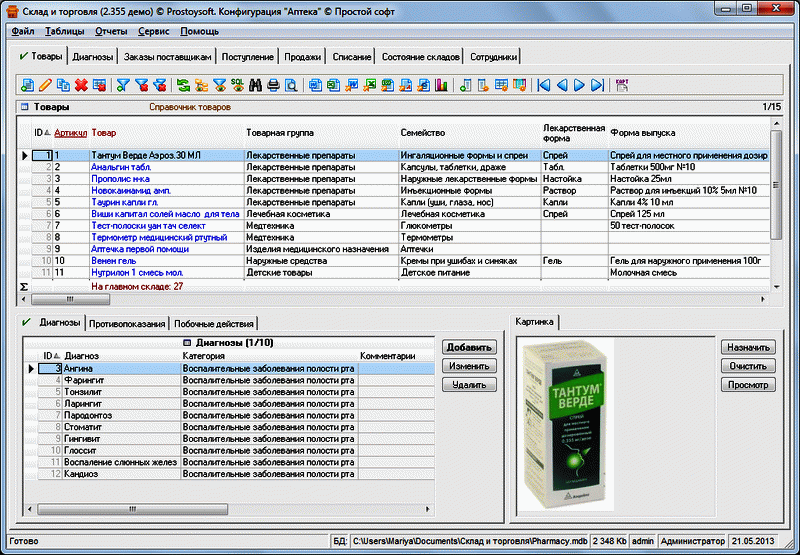Screen dimensions: 800x555
Task: Select the Анальгин табл. product row
Action: pyautogui.click(x=122, y=167)
